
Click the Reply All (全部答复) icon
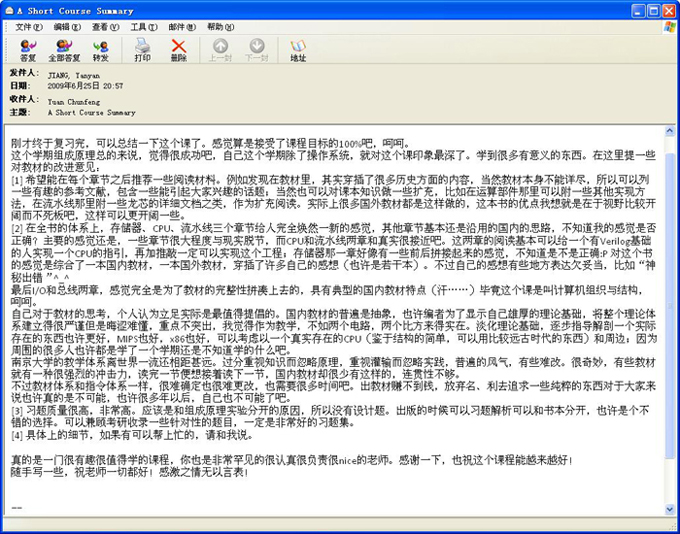[x=64, y=50]
